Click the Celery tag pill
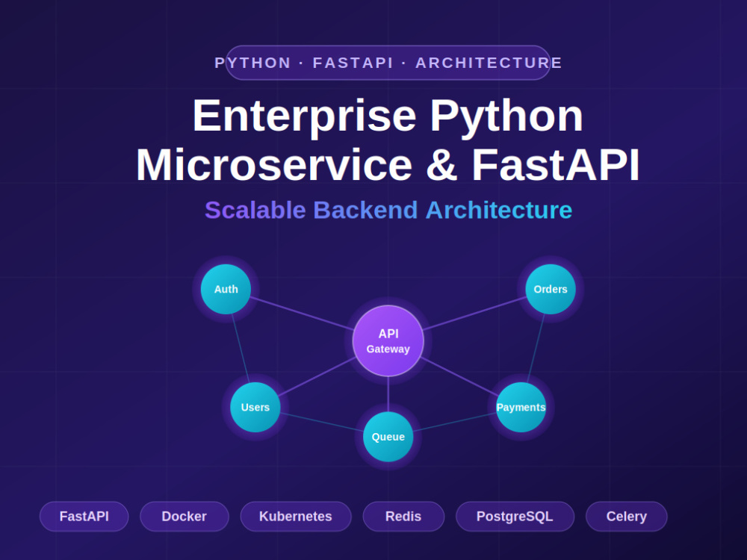This screenshot has width=747, height=560. click(627, 516)
